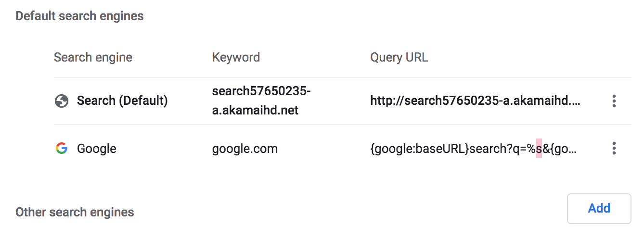Image resolution: width=644 pixels, height=227 pixels.
Task: Click the Other search engines heading
Action: (75, 212)
